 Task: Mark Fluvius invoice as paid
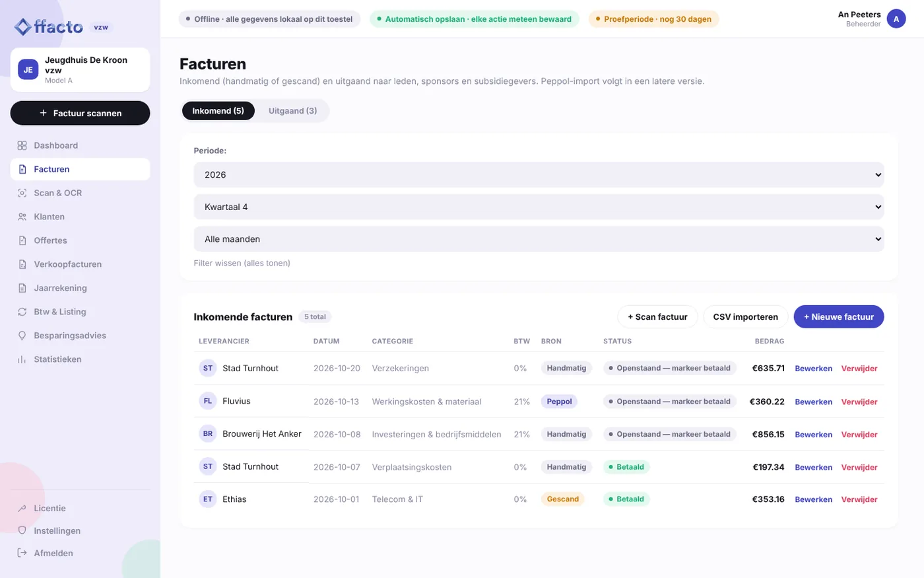669,402
